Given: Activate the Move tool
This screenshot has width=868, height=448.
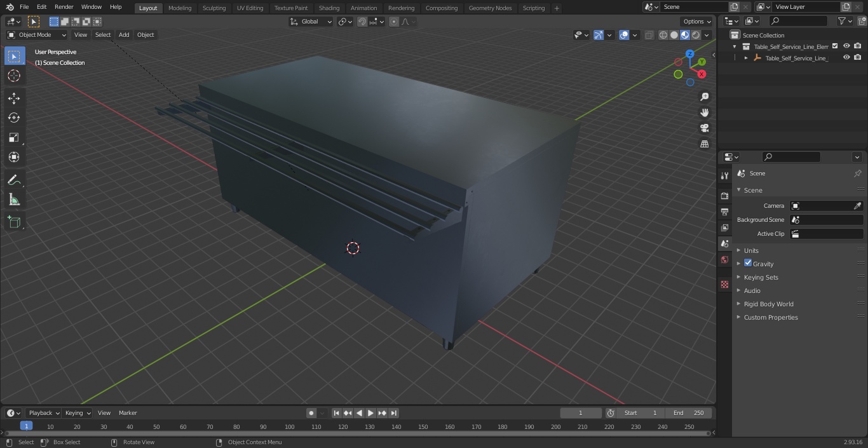Looking at the screenshot, I should tap(14, 98).
